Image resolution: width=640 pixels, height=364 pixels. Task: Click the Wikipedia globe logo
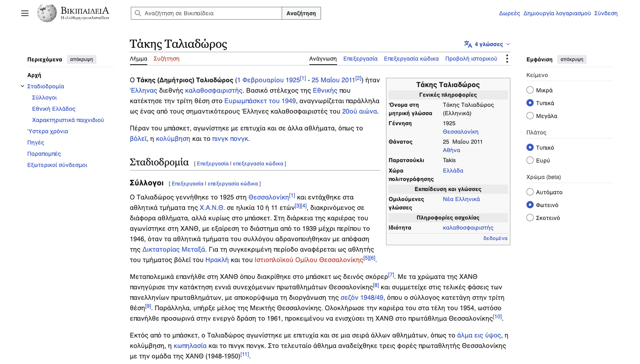click(47, 13)
